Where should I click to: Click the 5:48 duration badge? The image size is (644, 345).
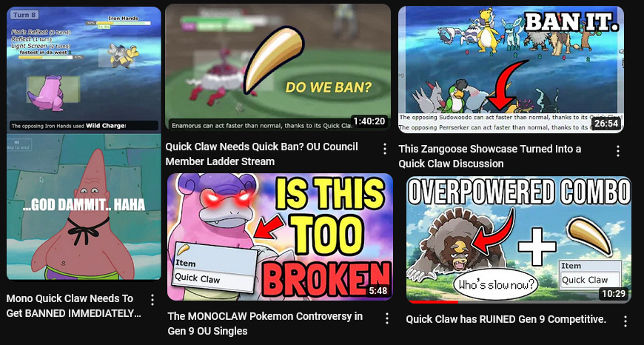click(x=378, y=291)
